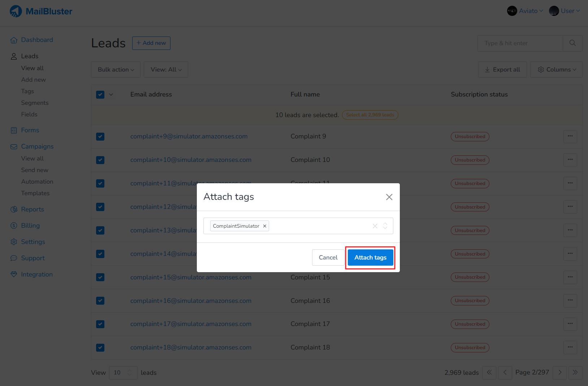
Task: Click the Support chat icon
Action: [14, 258]
